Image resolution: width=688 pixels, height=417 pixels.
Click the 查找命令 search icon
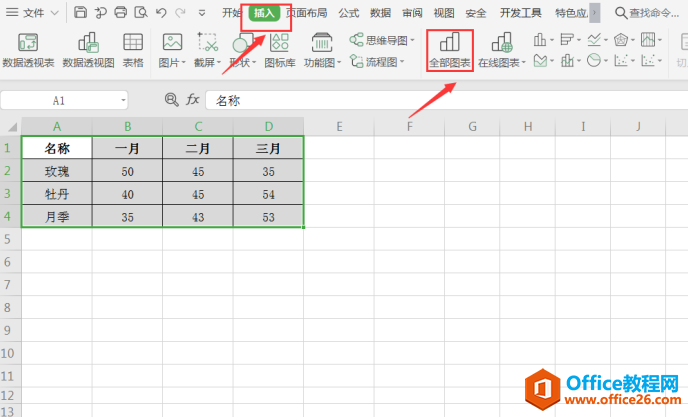tap(620, 13)
